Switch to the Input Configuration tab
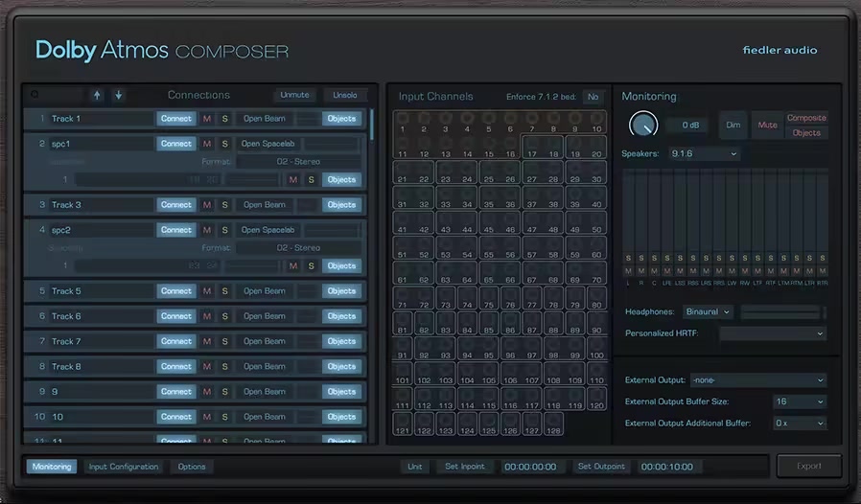Image resolution: width=861 pixels, height=504 pixels. (124, 467)
